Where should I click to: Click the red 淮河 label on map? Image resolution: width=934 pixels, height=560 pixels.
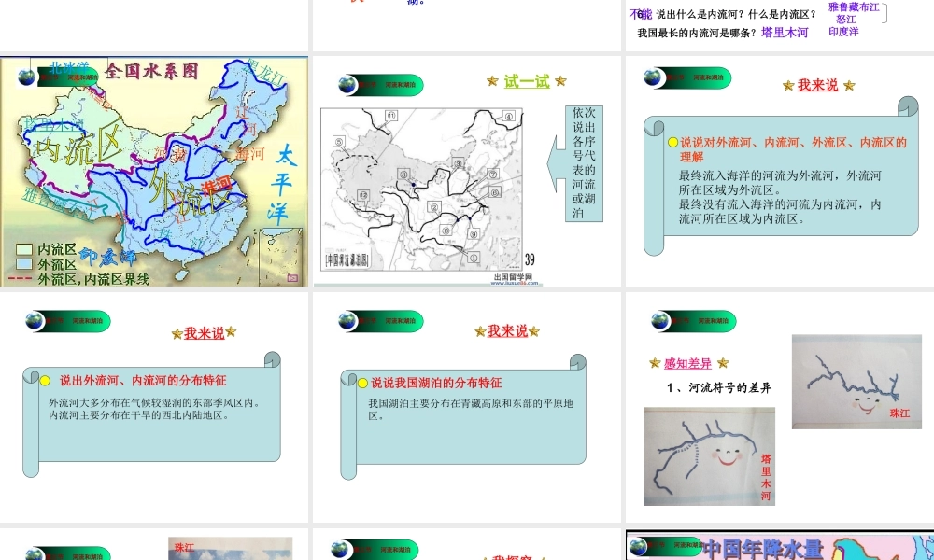pyautogui.click(x=216, y=185)
